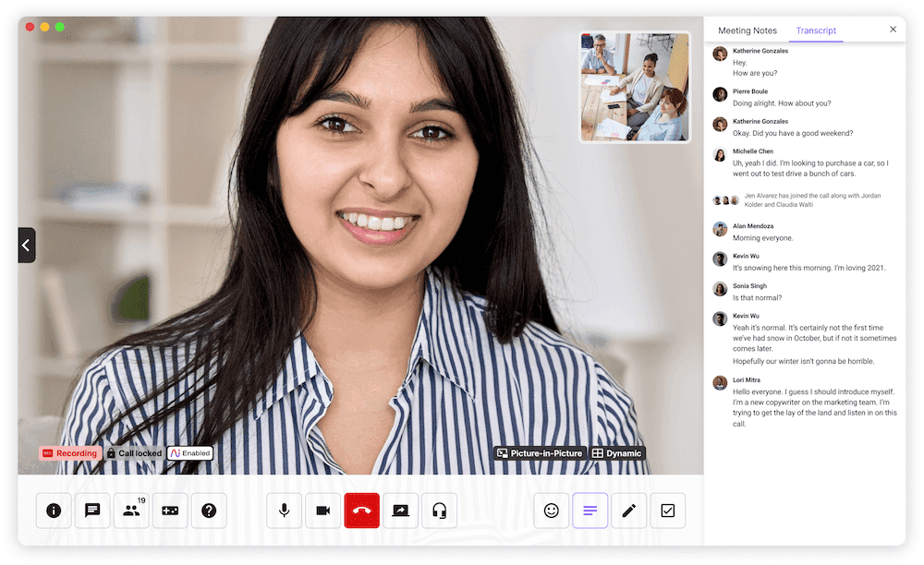
Task: Click the self-view video thumbnail
Action: coord(634,86)
